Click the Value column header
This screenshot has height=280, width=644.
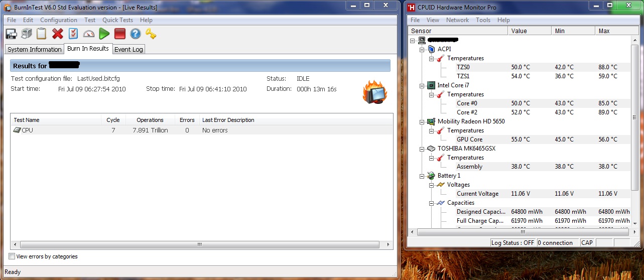click(530, 31)
